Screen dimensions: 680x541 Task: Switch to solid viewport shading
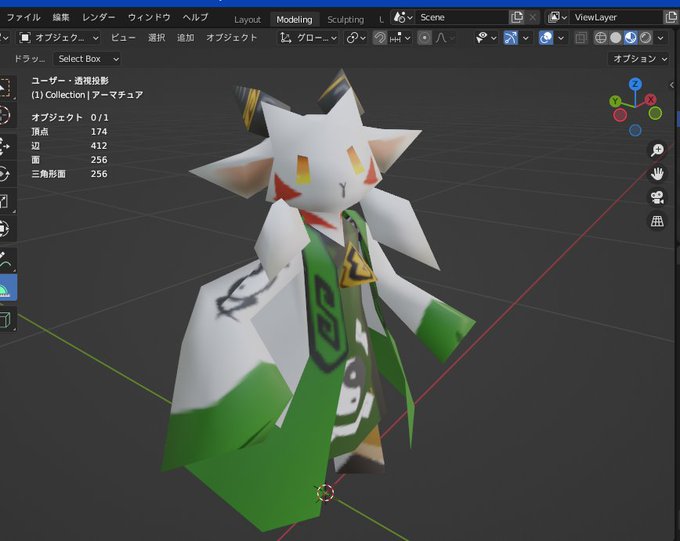point(615,38)
